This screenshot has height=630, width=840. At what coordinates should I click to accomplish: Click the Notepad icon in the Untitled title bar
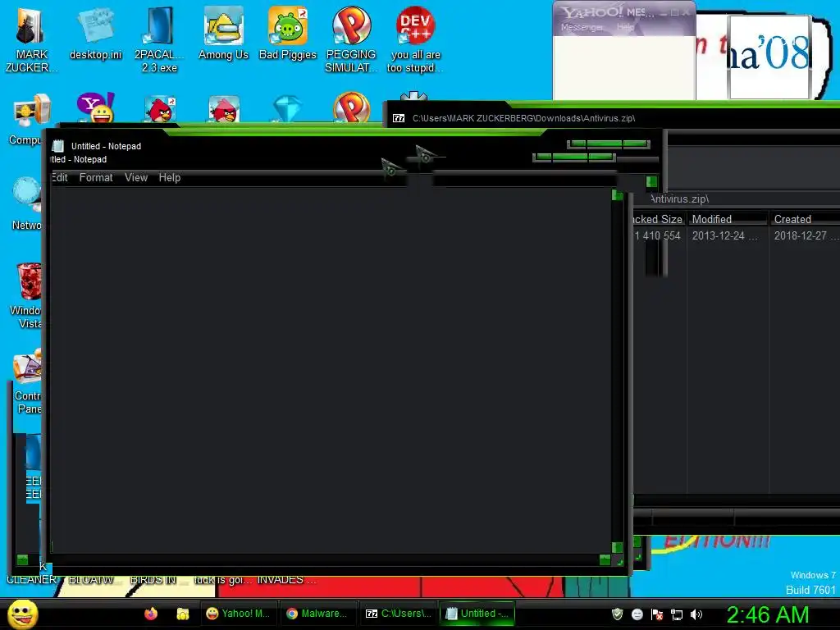point(58,146)
